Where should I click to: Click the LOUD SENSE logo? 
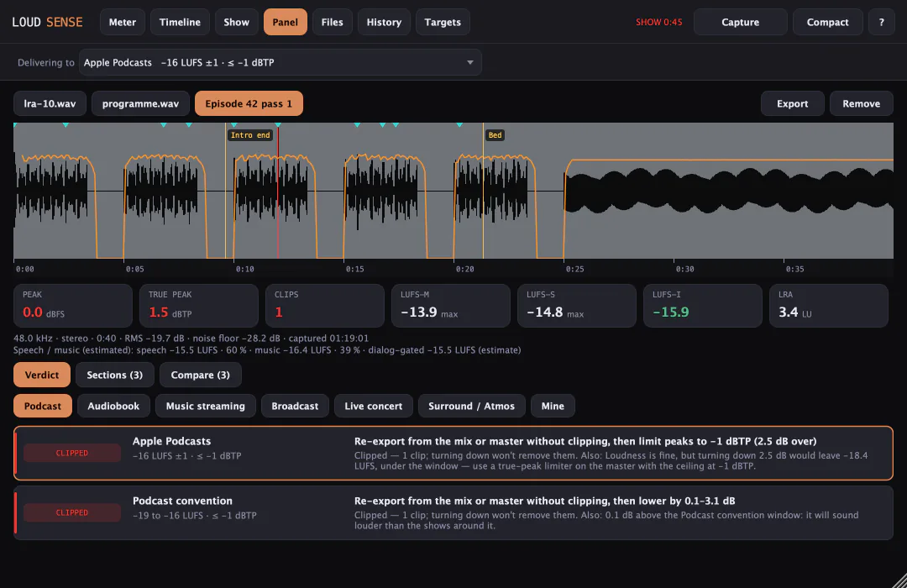click(47, 22)
